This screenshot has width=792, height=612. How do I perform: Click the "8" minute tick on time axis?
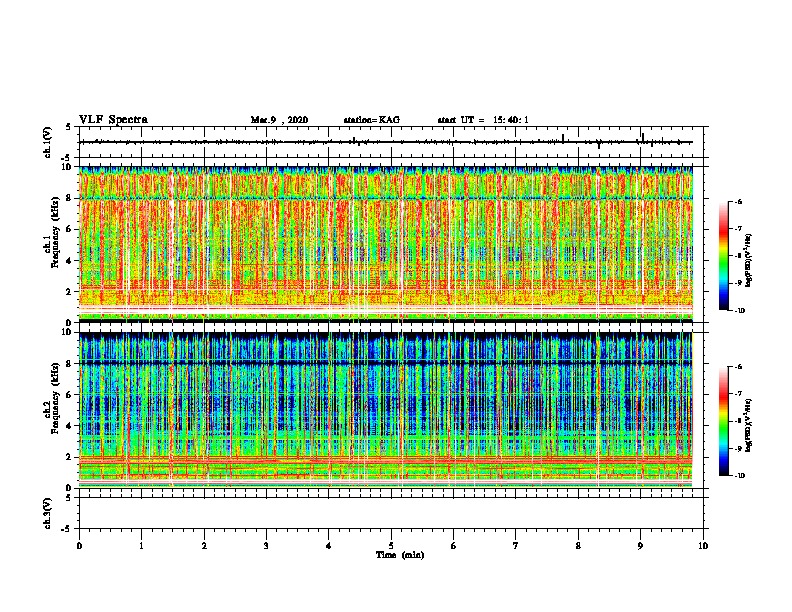578,546
